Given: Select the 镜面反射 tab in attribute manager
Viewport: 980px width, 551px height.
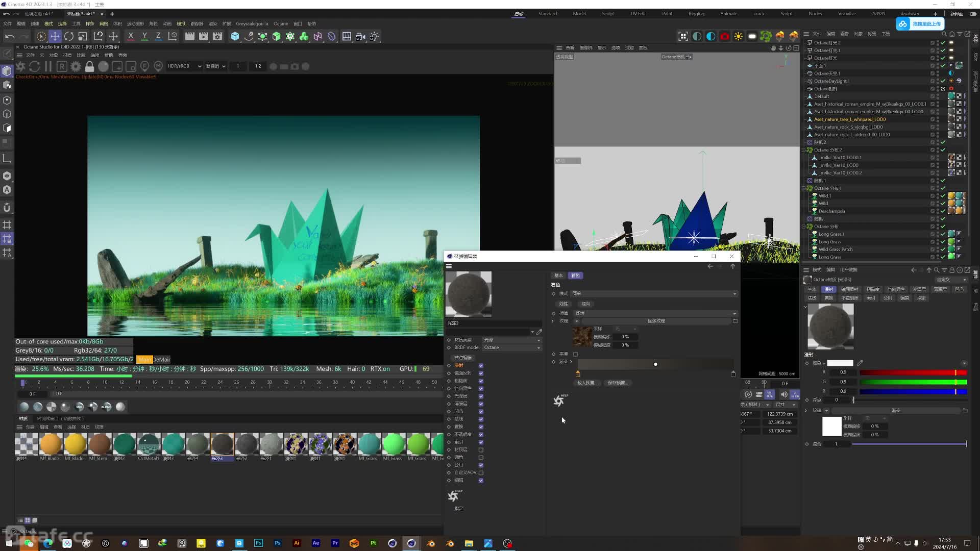Looking at the screenshot, I should coord(850,289).
